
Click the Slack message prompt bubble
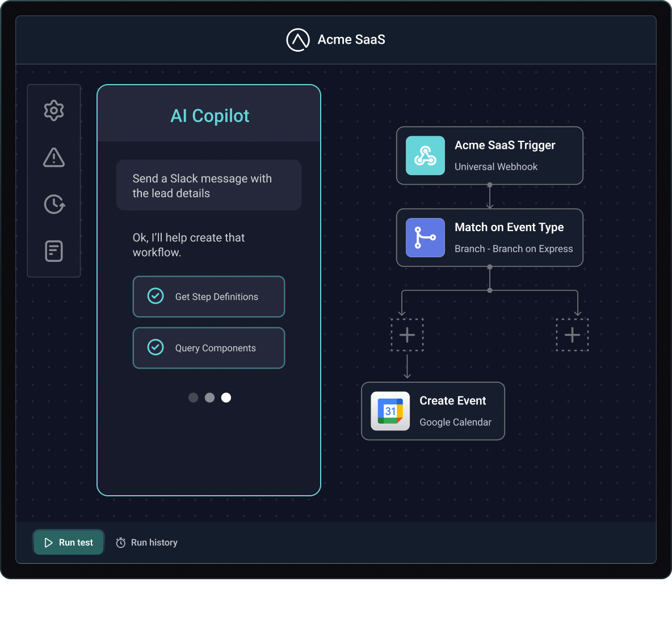[x=209, y=185]
